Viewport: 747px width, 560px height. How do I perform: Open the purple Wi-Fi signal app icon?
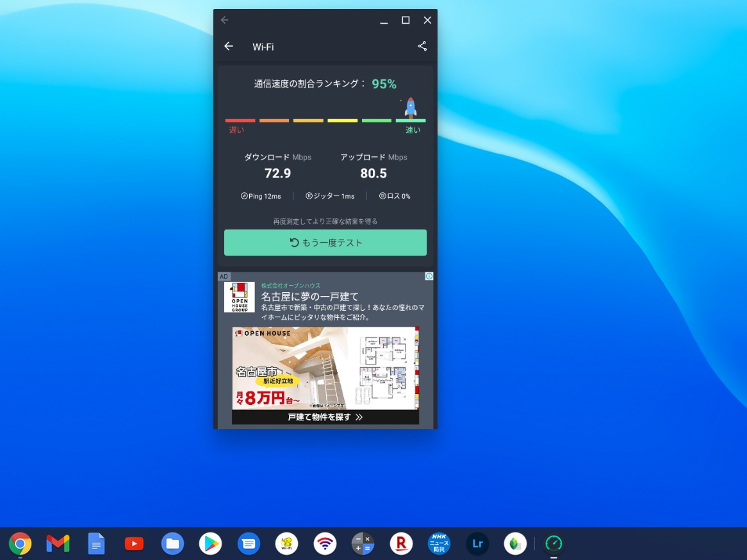(325, 543)
